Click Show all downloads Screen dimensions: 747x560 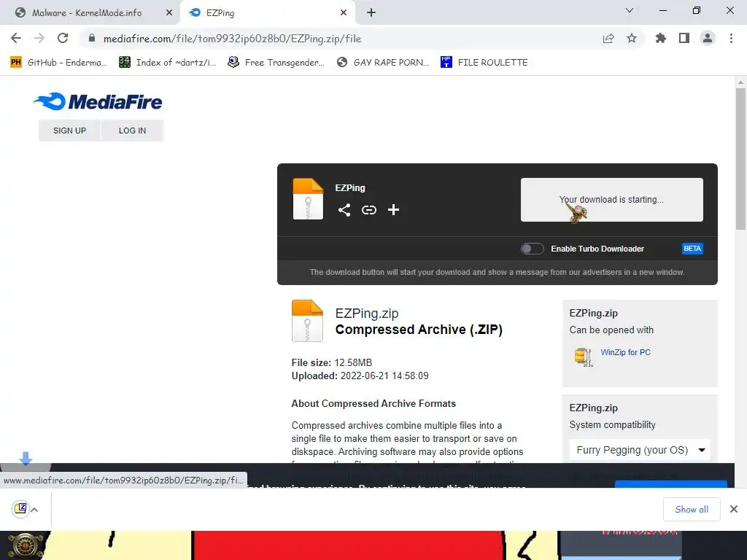pyautogui.click(x=692, y=510)
